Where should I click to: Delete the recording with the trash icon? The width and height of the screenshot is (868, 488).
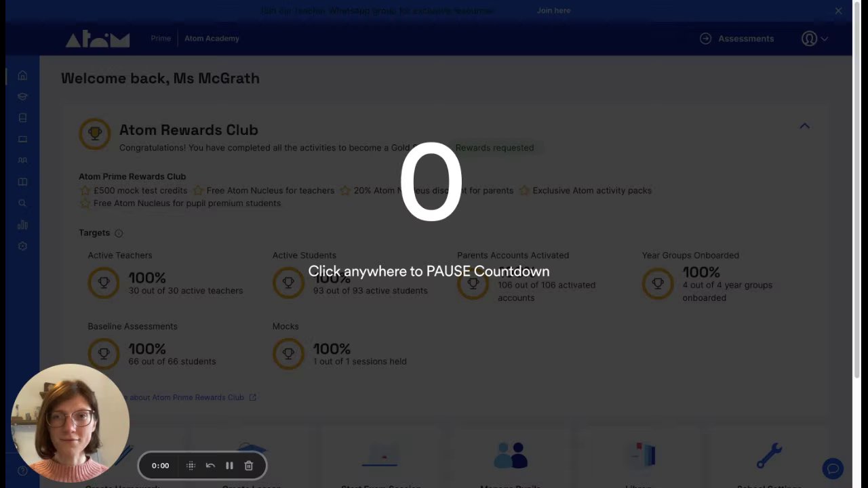(249, 466)
